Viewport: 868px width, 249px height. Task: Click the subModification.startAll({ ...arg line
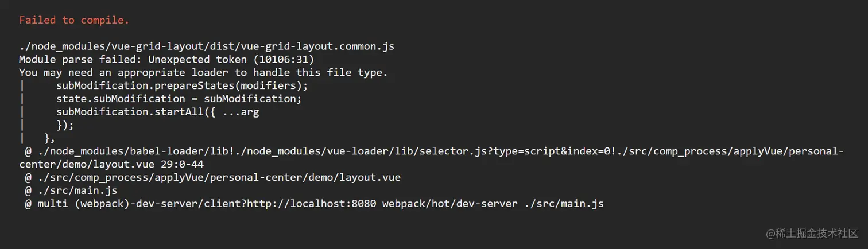tap(158, 112)
